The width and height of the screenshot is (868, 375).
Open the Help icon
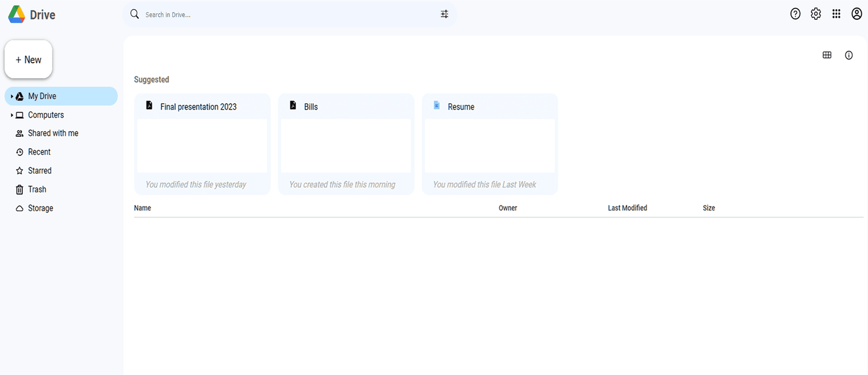pos(795,14)
